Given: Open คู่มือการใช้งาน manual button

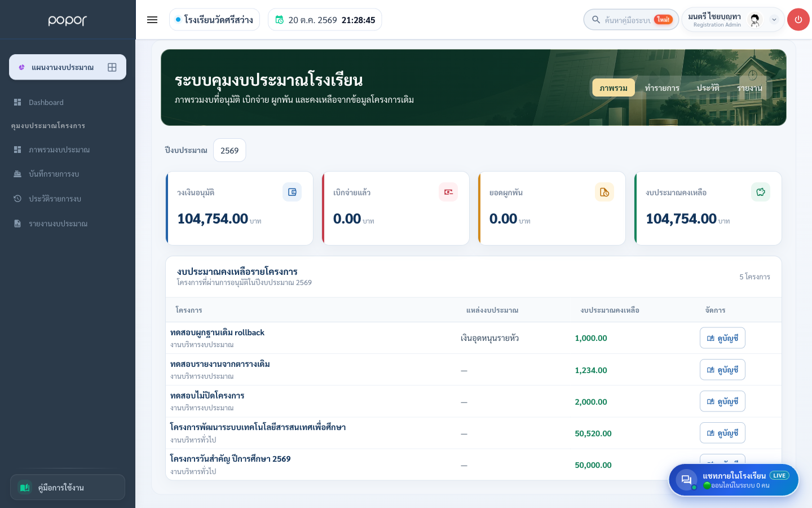Looking at the screenshot, I should tap(68, 487).
